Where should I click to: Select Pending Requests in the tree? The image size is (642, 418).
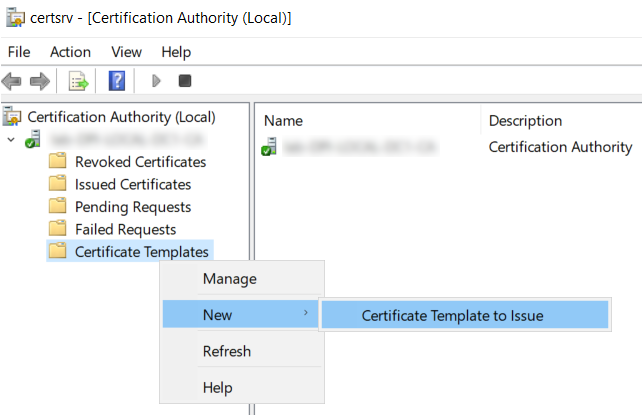coord(133,207)
